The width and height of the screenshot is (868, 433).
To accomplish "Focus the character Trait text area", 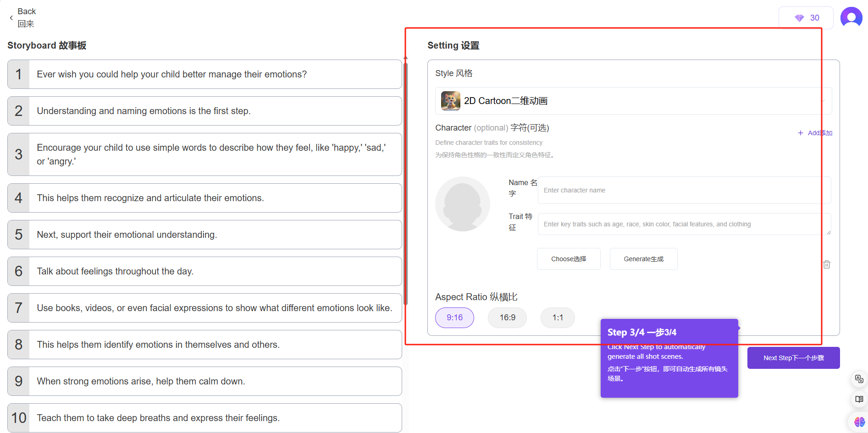I will pyautogui.click(x=684, y=224).
